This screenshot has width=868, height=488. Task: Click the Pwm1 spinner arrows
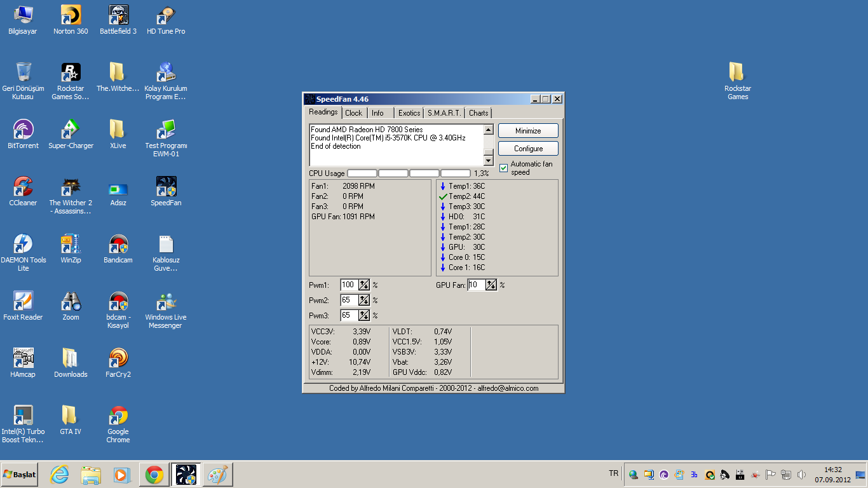pos(364,285)
